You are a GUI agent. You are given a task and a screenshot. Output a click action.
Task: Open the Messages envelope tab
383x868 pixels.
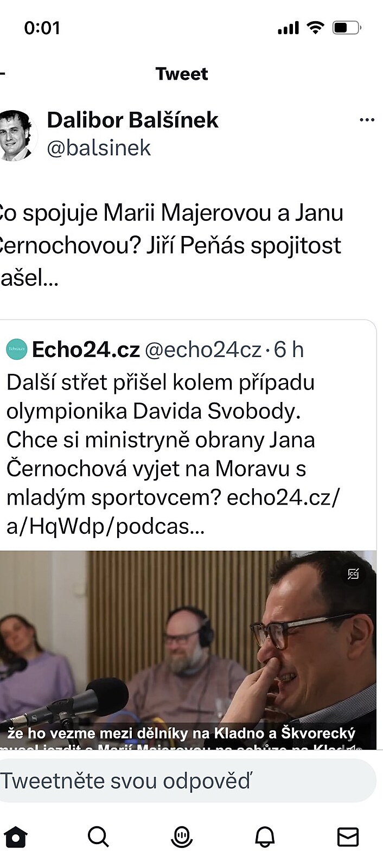(348, 837)
